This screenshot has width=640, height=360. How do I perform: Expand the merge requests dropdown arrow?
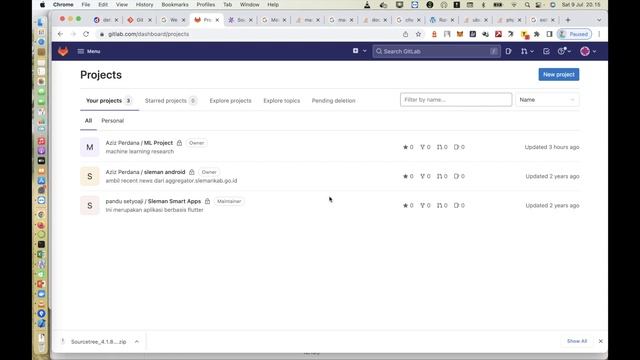coord(532,51)
